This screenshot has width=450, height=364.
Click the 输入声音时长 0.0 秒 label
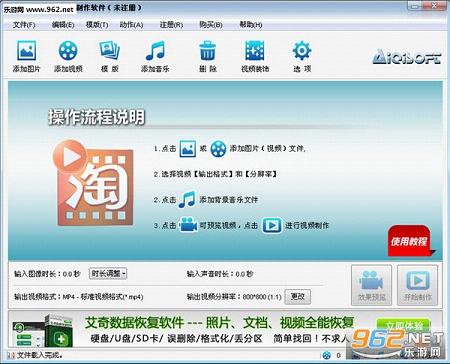pyautogui.click(x=220, y=274)
